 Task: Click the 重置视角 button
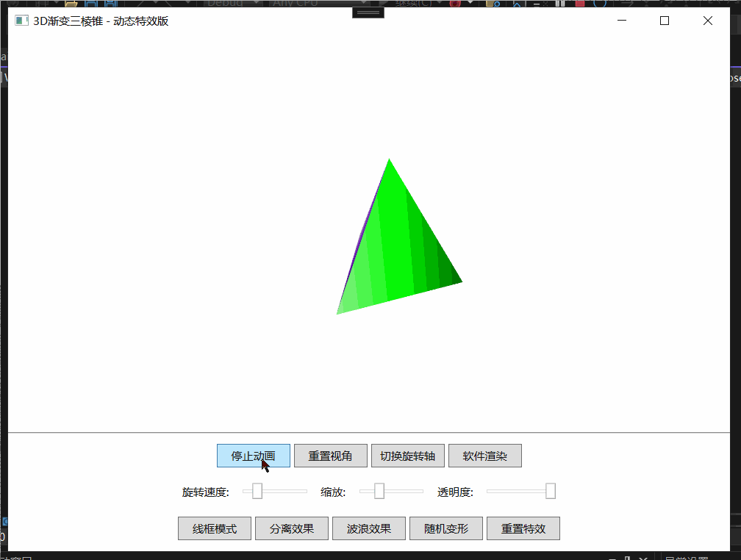(330, 456)
